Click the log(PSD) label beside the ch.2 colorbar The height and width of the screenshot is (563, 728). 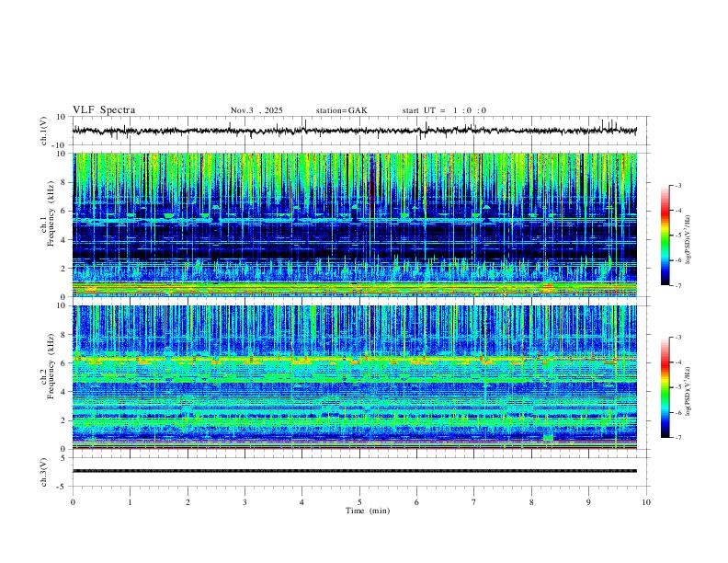688,391
